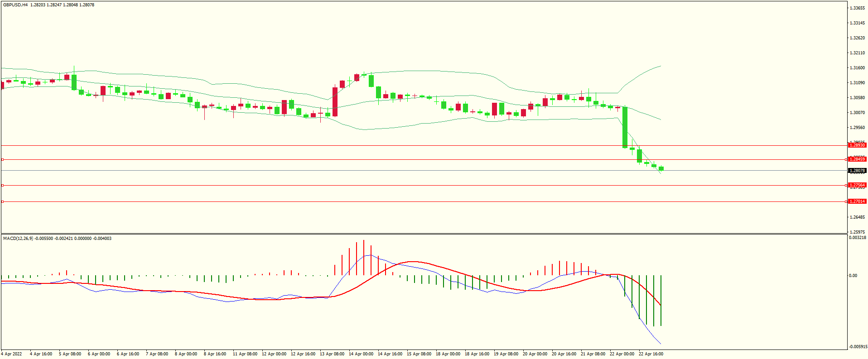Click the 22 Apr 16:00 time label
The image size is (868, 359).
[x=651, y=354]
